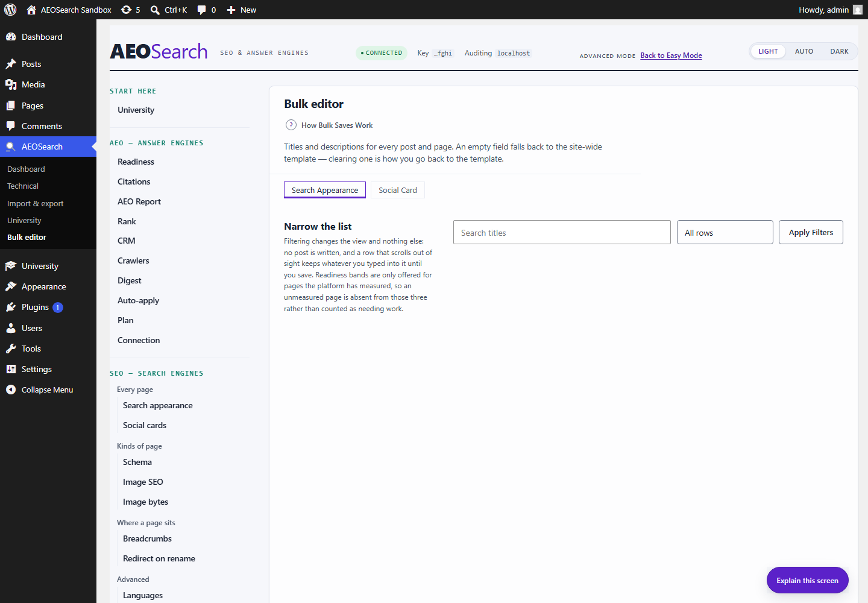Click the Collapse Menu arrow icon
Viewport: 868px width, 603px height.
click(x=11, y=390)
